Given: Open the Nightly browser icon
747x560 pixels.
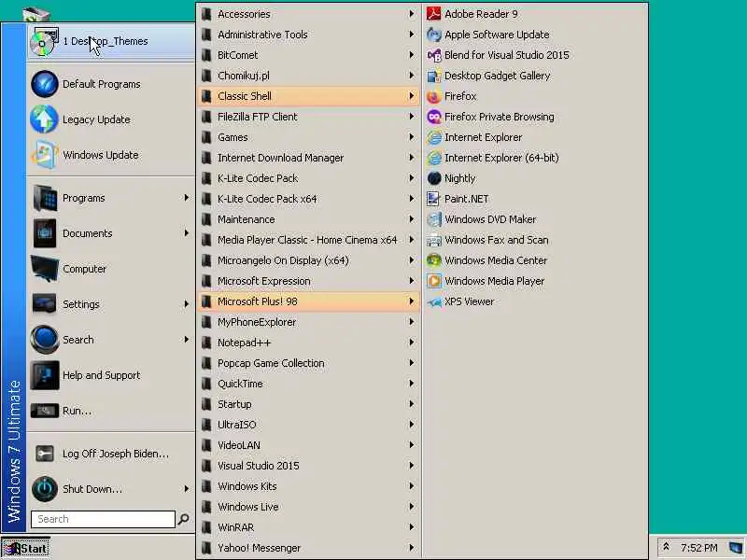Looking at the screenshot, I should tap(433, 178).
